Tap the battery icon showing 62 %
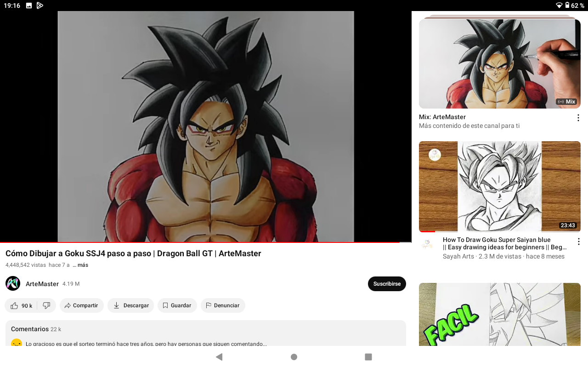This screenshot has width=588, height=368. [x=567, y=6]
